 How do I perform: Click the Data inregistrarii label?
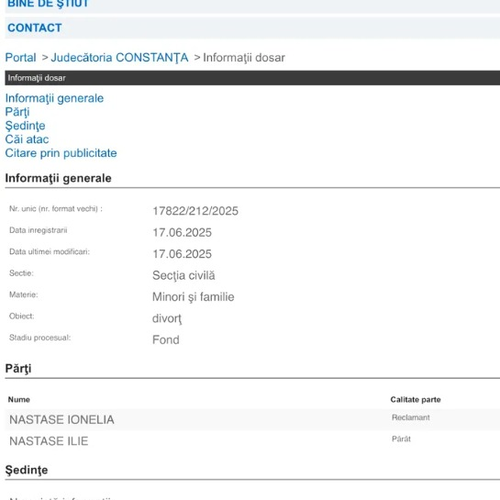click(38, 230)
